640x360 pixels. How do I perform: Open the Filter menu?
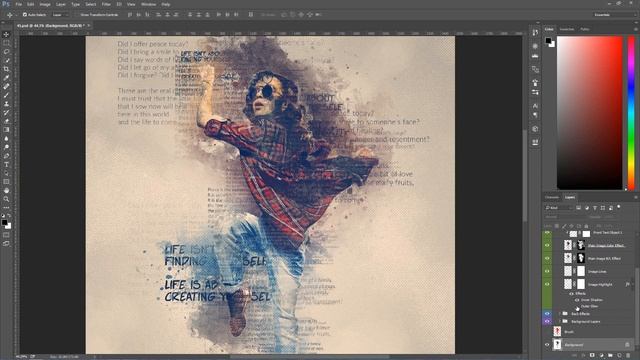[106, 4]
